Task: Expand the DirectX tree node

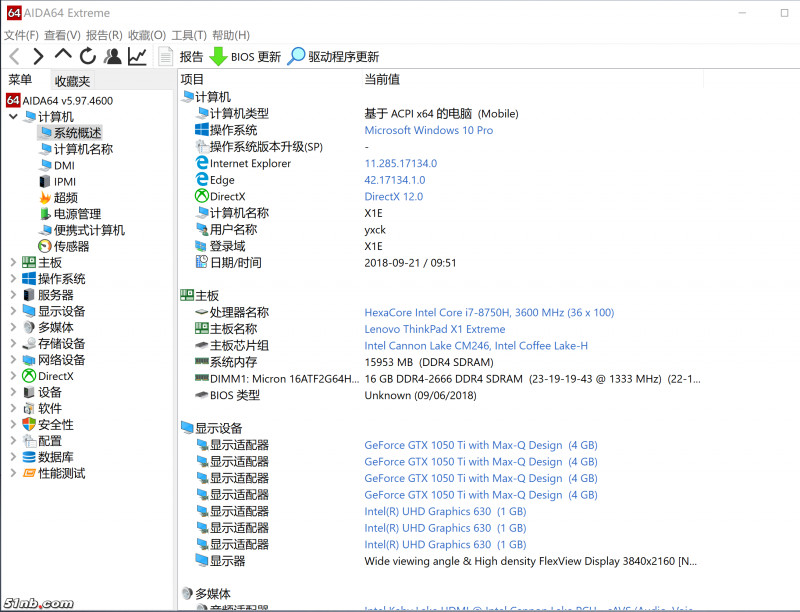Action: point(13,376)
